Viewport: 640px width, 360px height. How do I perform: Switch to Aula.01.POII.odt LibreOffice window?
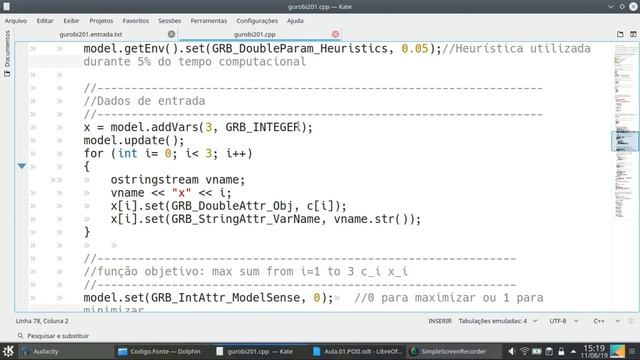(x=356, y=351)
